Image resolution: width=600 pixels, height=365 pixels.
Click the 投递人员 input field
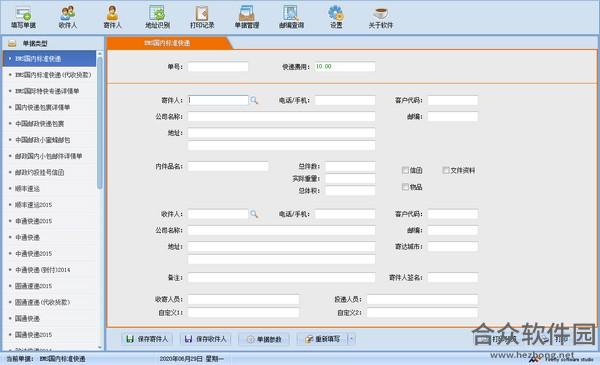coord(422,299)
